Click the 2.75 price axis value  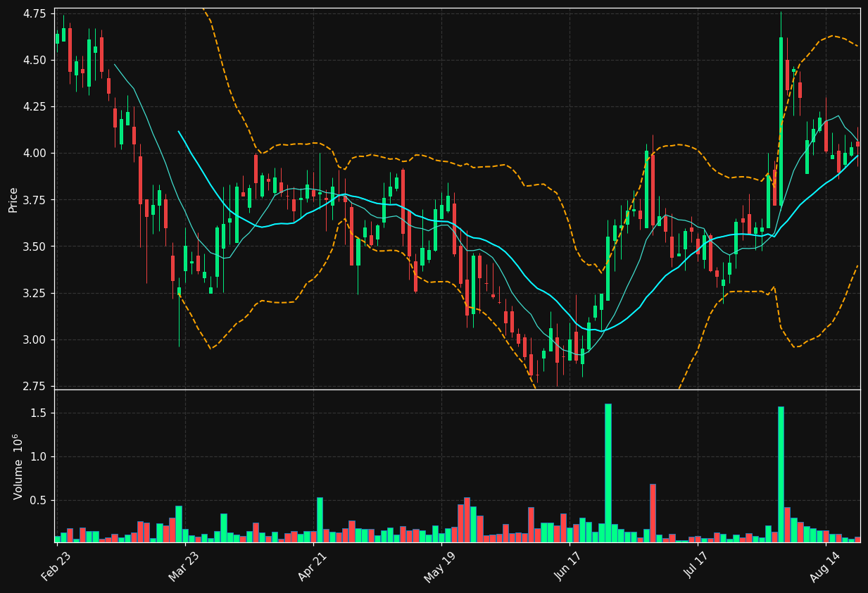[x=36, y=386]
